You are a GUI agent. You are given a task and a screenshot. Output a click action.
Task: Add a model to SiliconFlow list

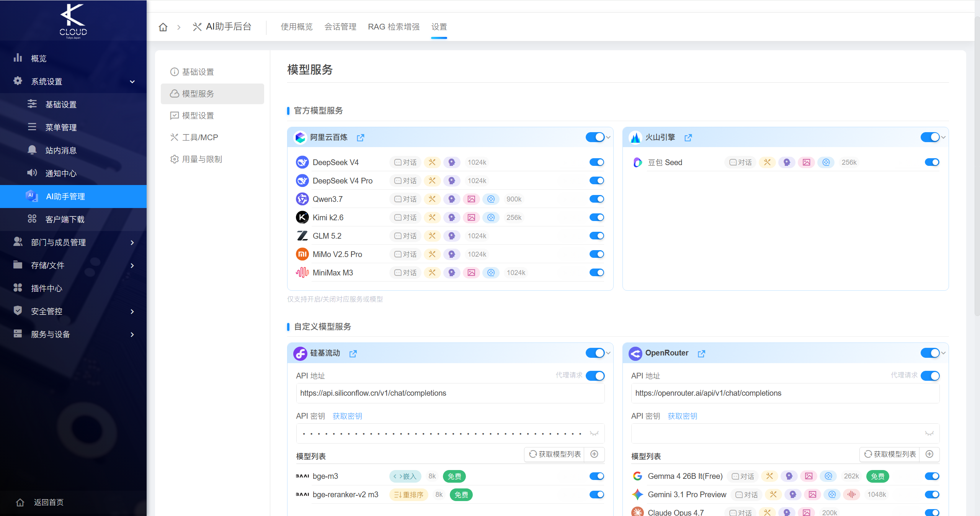[x=594, y=454]
